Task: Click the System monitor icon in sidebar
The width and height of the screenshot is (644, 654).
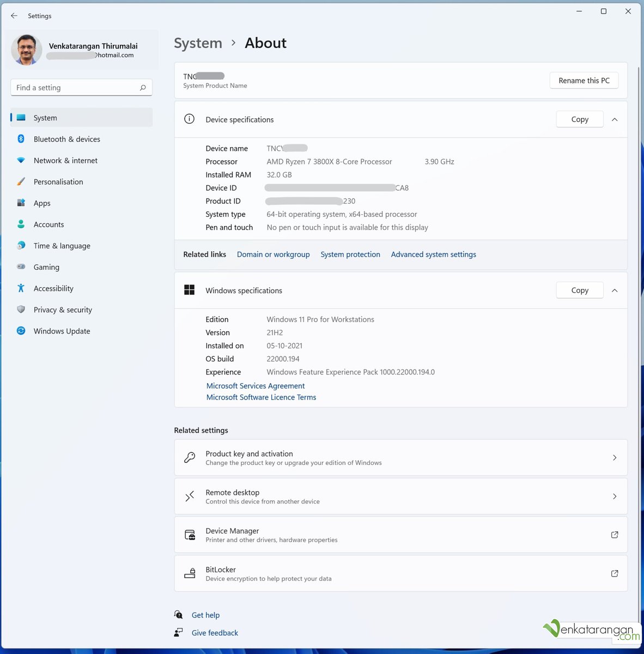Action: coord(21,118)
